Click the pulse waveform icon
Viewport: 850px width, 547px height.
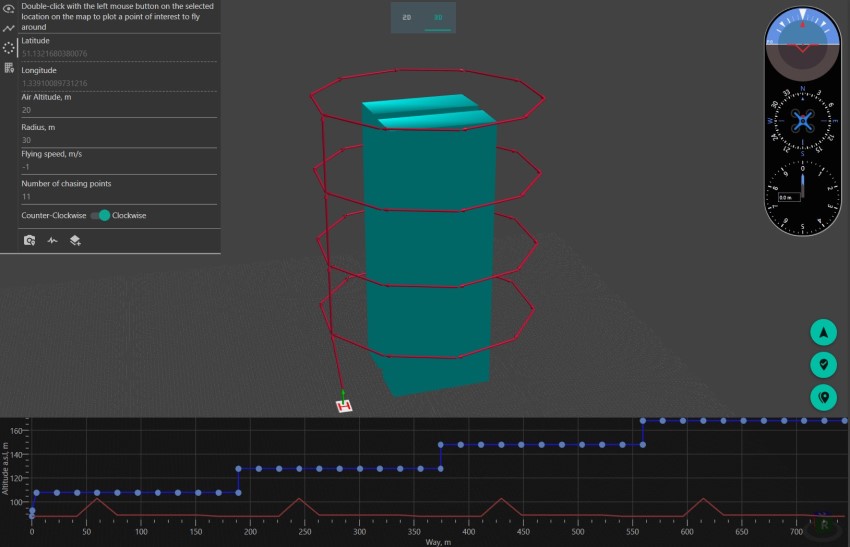tap(52, 240)
